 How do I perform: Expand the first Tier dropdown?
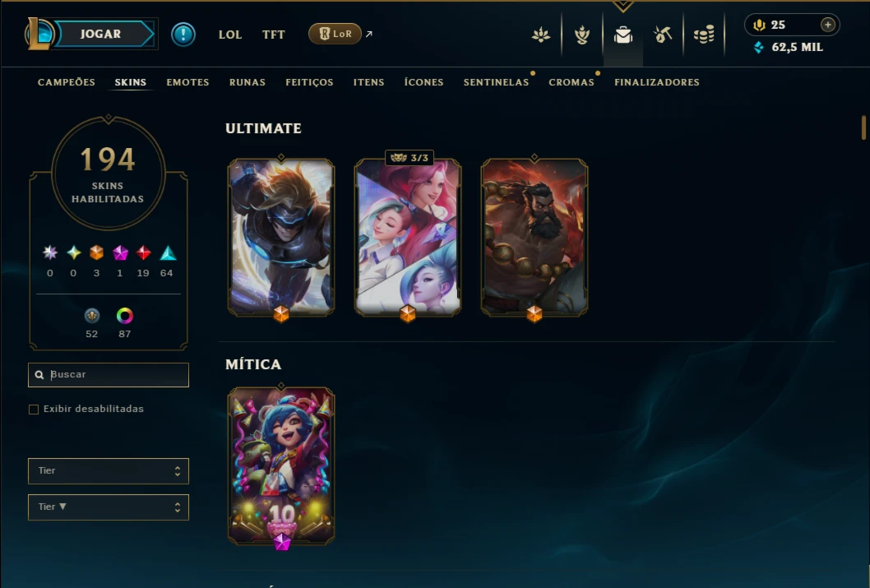click(109, 471)
